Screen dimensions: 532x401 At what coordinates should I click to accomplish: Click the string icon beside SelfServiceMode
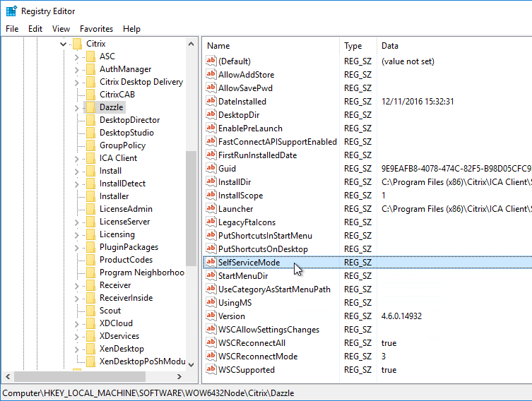point(211,262)
